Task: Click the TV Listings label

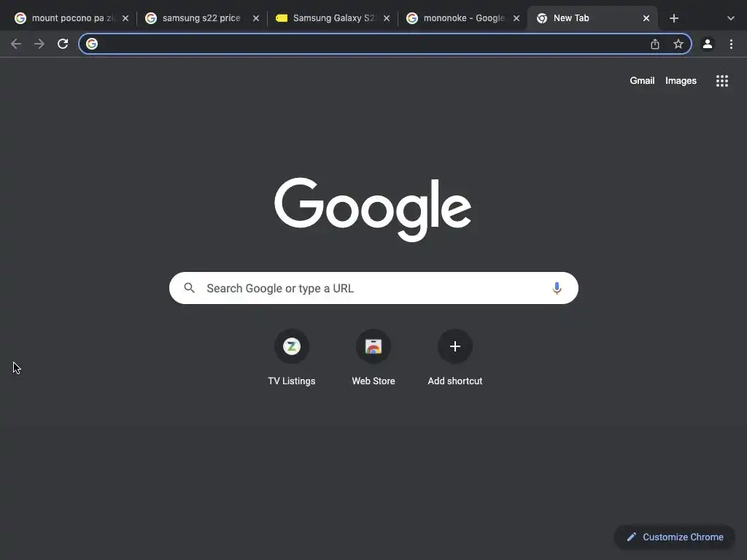Action: tap(292, 381)
